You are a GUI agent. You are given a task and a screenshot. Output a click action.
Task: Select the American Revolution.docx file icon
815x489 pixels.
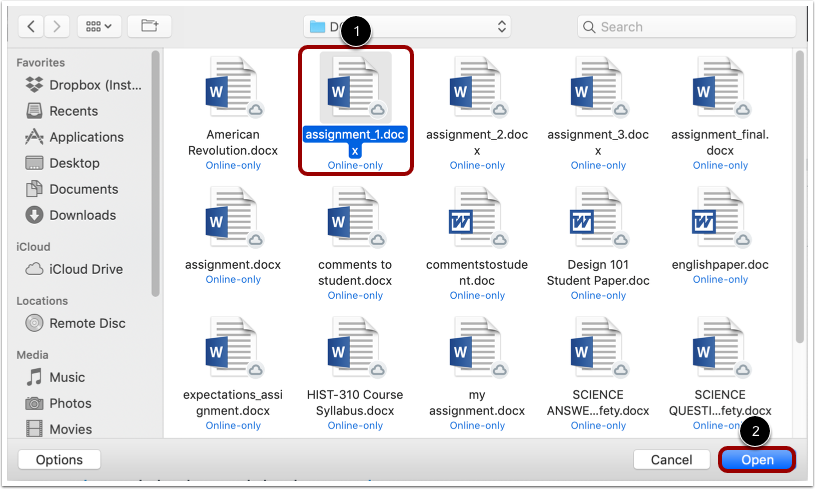[x=233, y=87]
